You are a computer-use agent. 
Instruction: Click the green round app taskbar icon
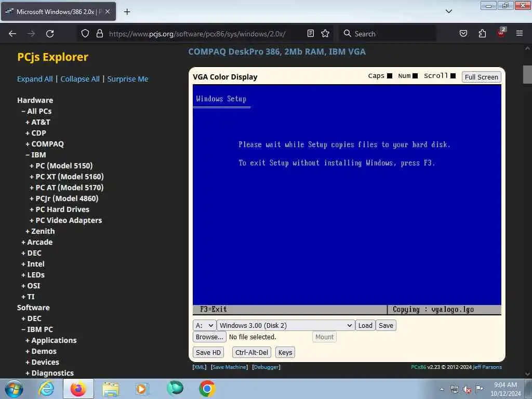(x=175, y=388)
